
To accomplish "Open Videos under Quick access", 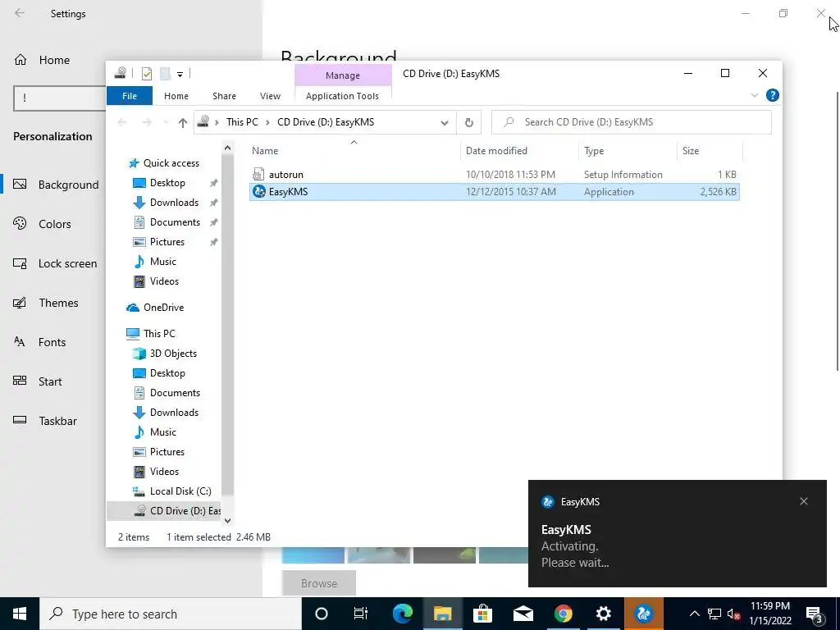I will pos(164,281).
